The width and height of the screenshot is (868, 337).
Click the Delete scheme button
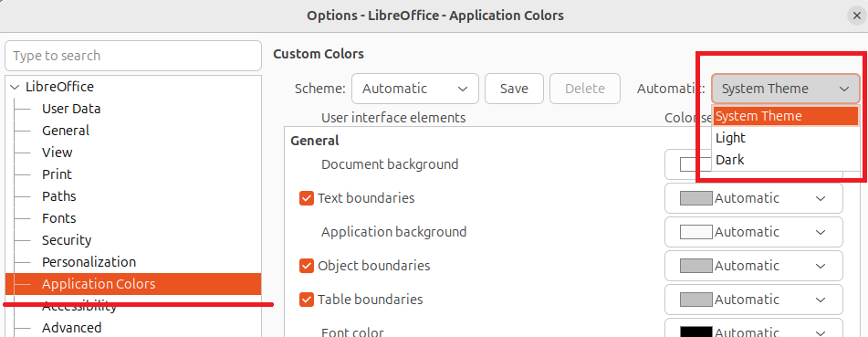click(584, 89)
